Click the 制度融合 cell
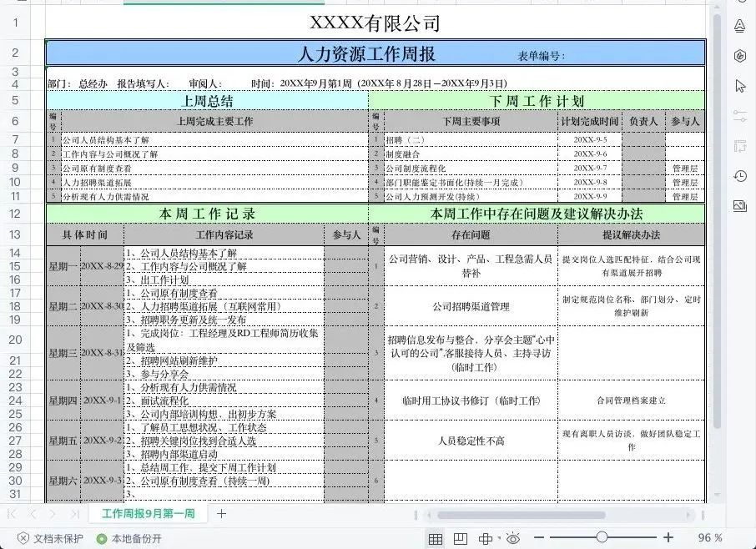Image resolution: width=756 pixels, height=549 pixels. tap(471, 154)
